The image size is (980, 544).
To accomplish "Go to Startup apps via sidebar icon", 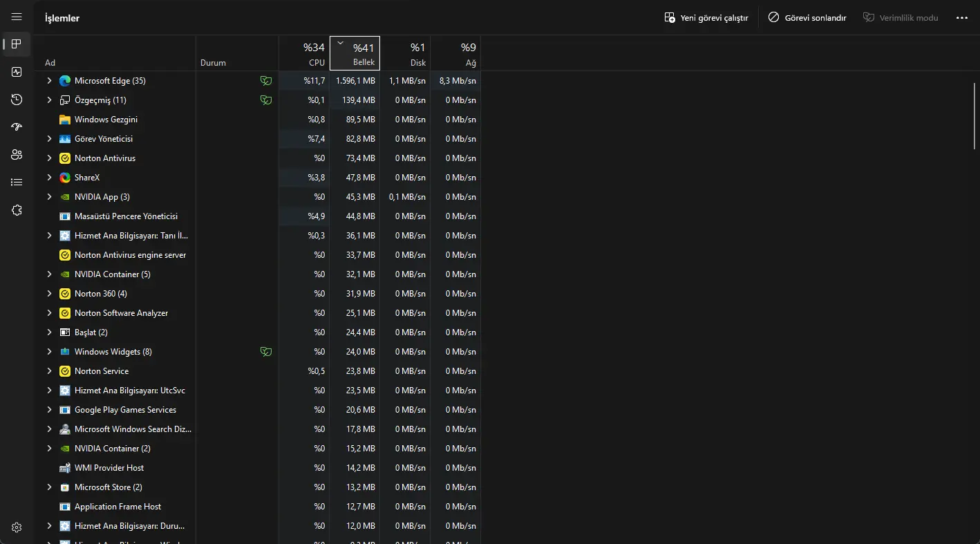I will [17, 127].
